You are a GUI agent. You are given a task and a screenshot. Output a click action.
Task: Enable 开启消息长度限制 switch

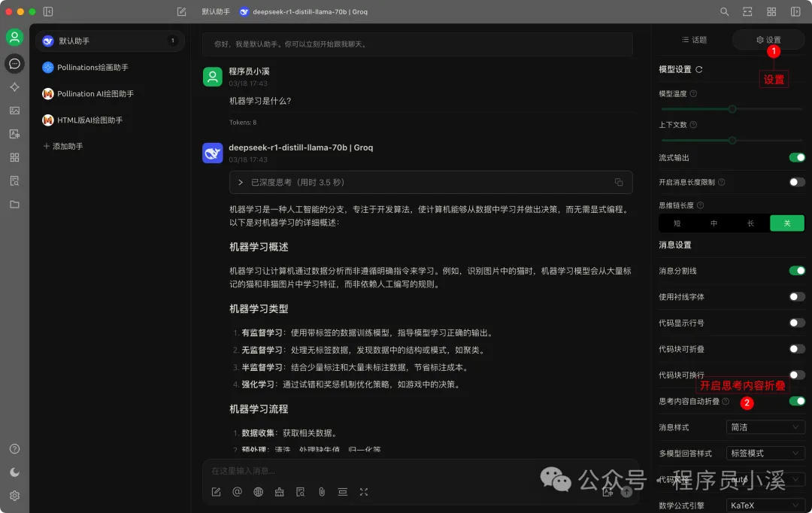(x=797, y=182)
